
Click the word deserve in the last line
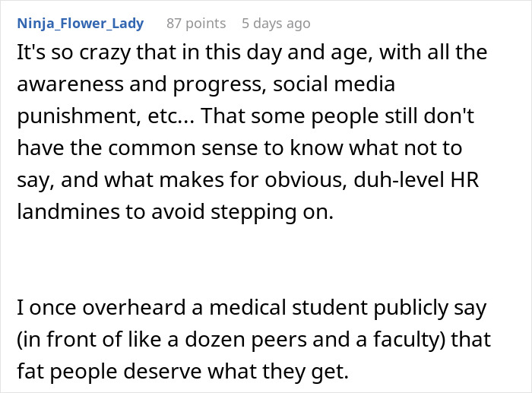[162, 372]
